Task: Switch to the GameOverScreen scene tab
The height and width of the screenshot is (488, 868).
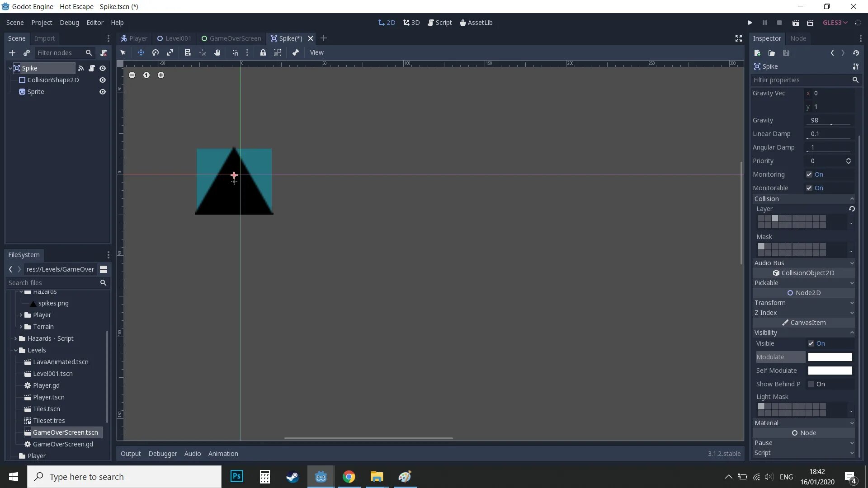Action: [231, 38]
